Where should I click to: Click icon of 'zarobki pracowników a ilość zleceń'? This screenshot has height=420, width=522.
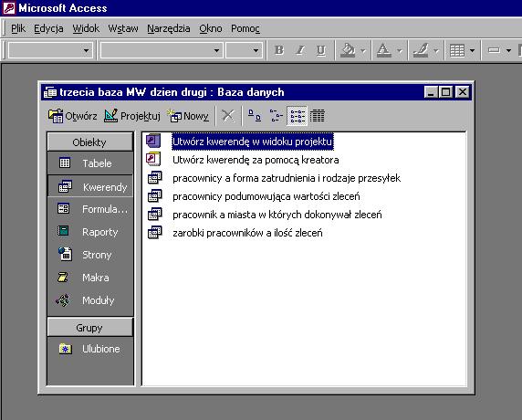tap(155, 233)
